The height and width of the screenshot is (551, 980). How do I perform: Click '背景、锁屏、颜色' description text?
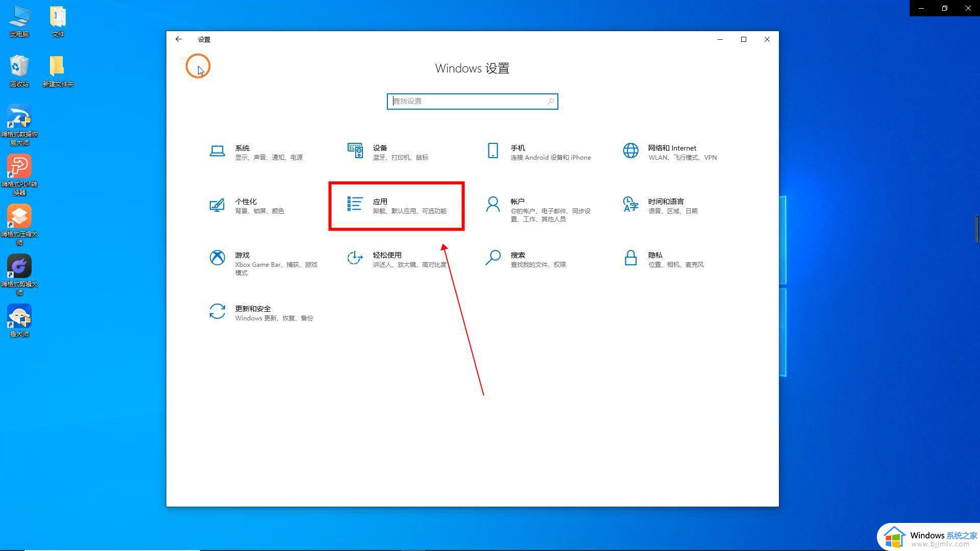coord(259,211)
